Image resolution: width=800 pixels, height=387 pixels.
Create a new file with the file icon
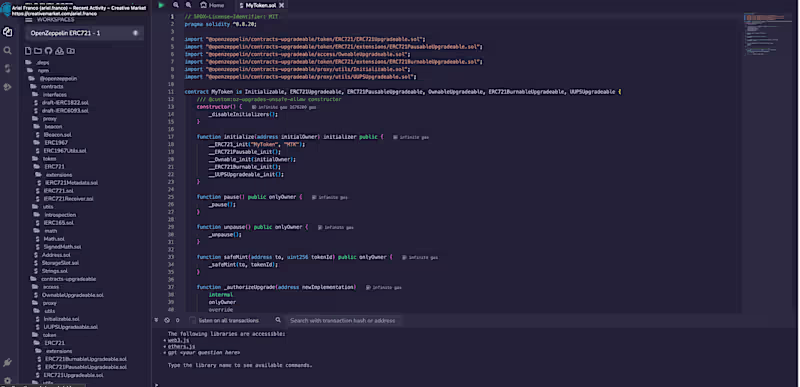pyautogui.click(x=29, y=51)
